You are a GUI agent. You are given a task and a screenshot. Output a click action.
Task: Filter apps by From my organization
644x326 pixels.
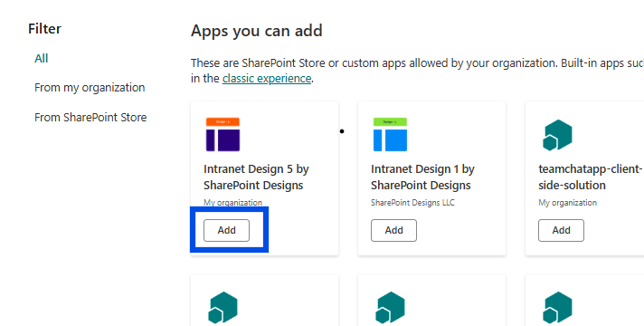click(x=90, y=88)
